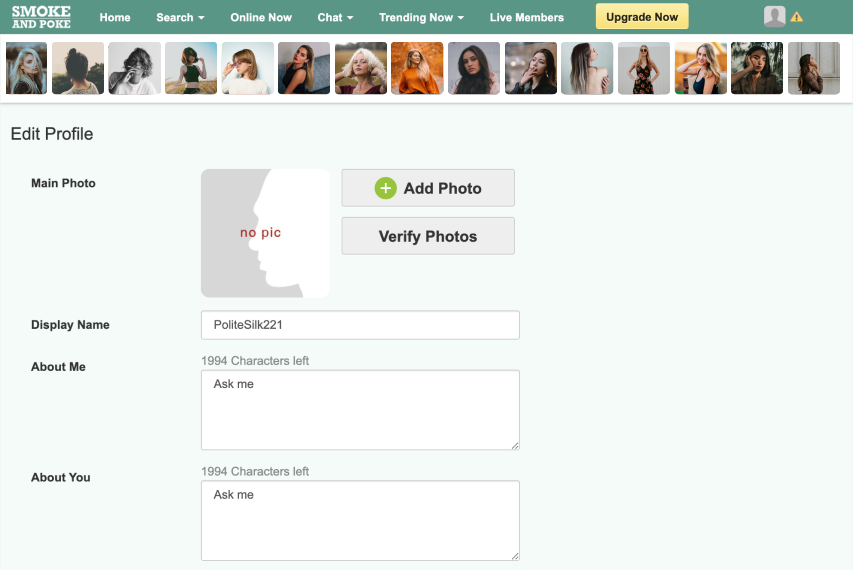Click the Smoke and Poke logo

click(41, 17)
